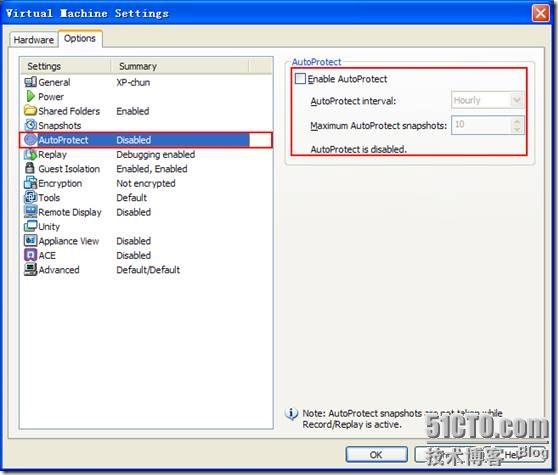This screenshot has height=475, width=558.
Task: Switch to the Hardware tab
Action: pos(33,40)
